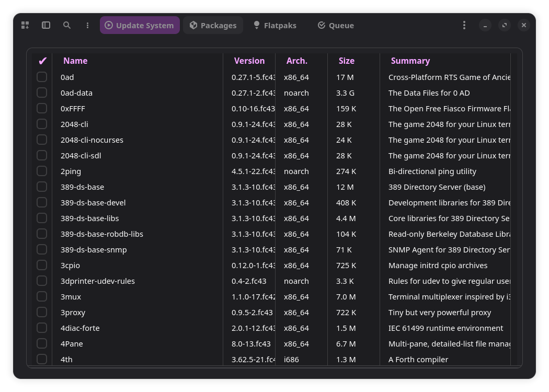The image size is (549, 392).
Task: Click the Version column header
Action: pos(249,61)
